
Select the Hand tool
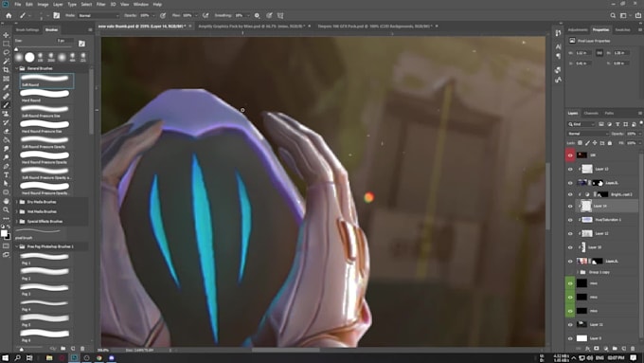[6, 201]
